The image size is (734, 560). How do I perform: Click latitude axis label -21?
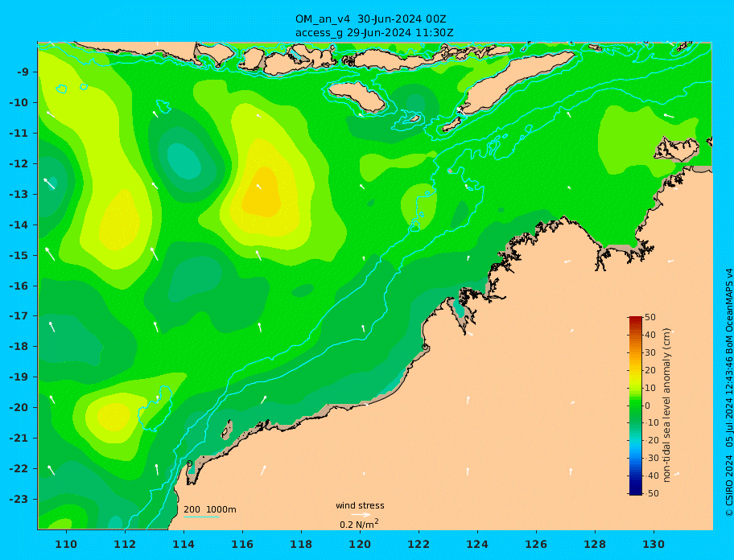click(x=19, y=439)
